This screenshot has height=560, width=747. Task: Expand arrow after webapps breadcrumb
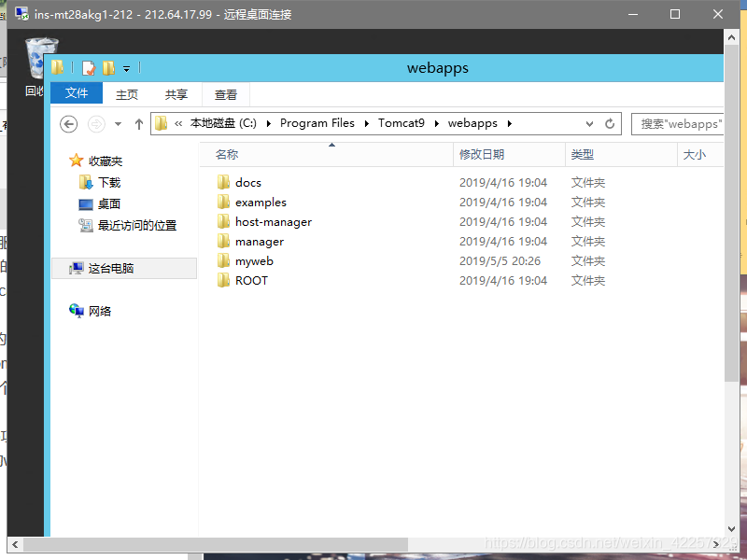[x=510, y=124]
